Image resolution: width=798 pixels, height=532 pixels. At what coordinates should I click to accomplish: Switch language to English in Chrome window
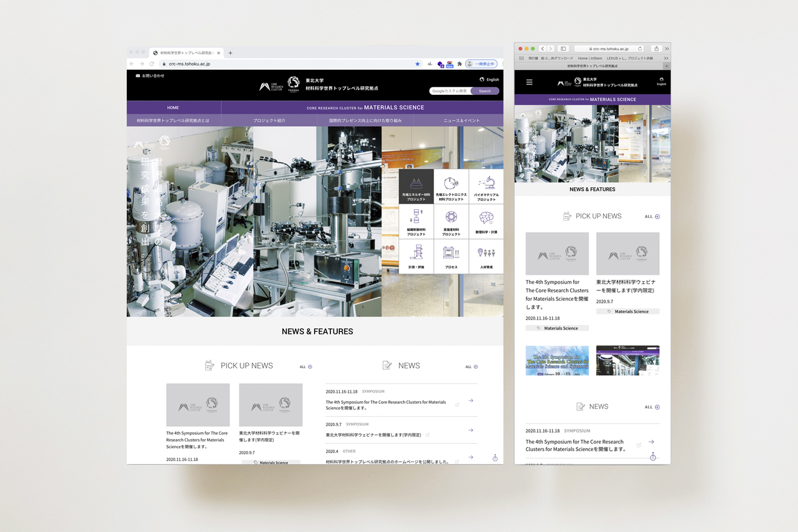pos(489,80)
